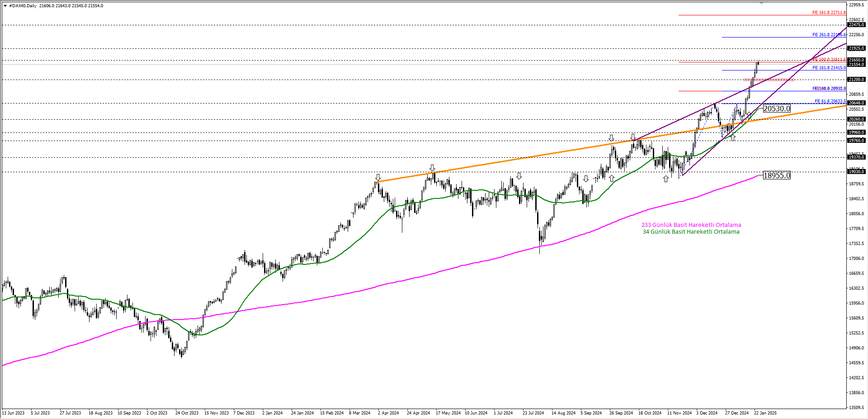Select the '233 Günlük Basit Hareketli Ortalama' label
The image size is (868, 419).
(x=691, y=225)
